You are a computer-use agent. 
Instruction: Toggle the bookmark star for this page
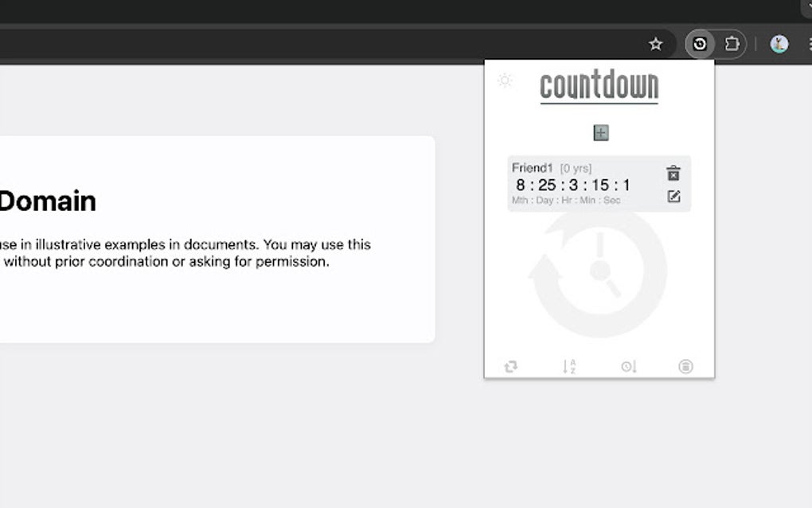[656, 44]
